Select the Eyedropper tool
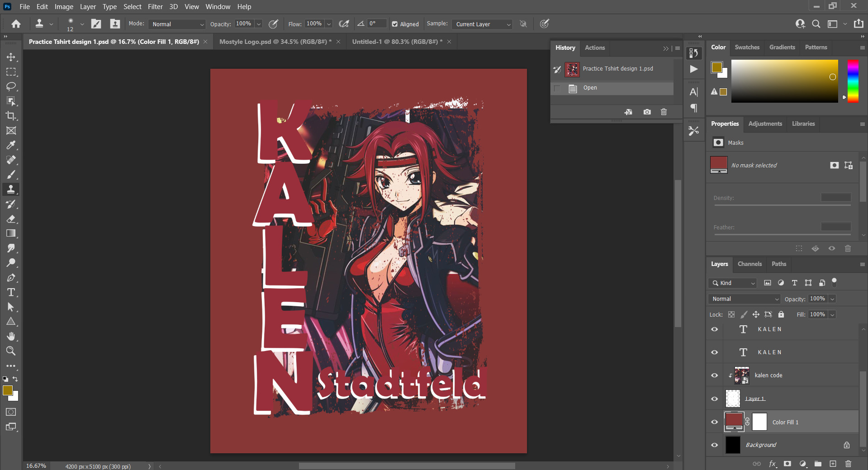The width and height of the screenshot is (868, 470). pos(11,145)
